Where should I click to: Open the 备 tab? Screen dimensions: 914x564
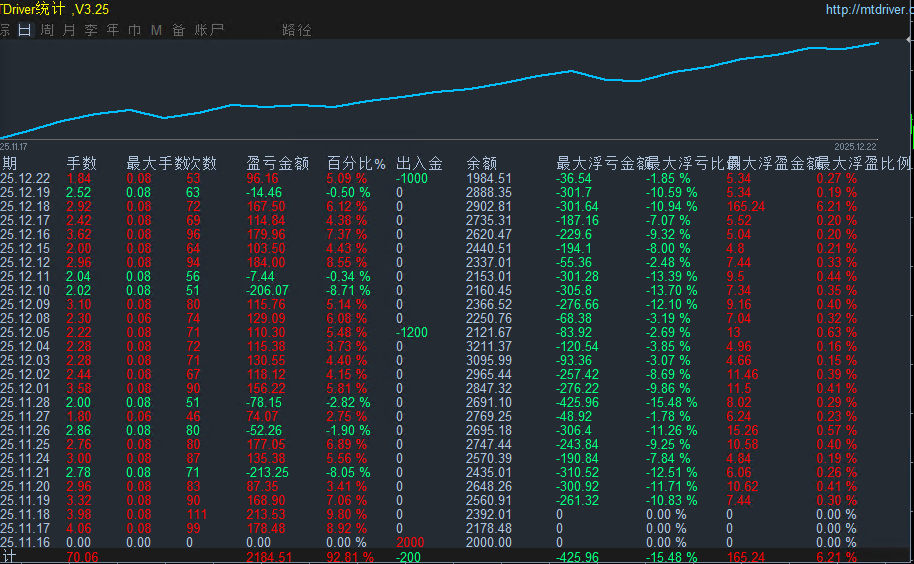tap(178, 30)
